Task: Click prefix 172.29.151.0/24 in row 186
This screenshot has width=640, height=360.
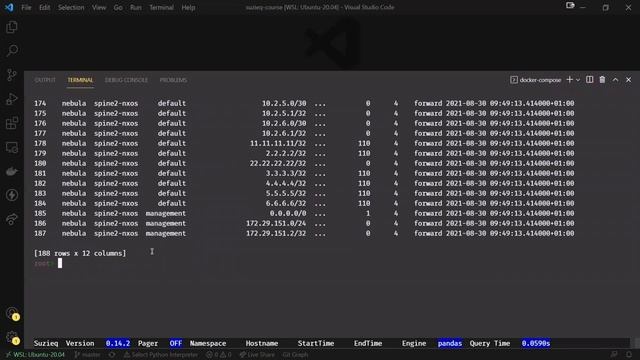Action: coord(276,223)
